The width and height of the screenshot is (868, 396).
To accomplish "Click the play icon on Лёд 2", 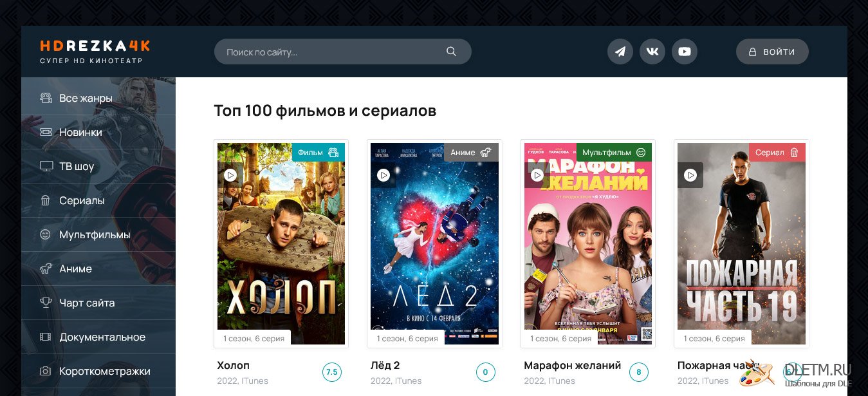I will point(383,175).
